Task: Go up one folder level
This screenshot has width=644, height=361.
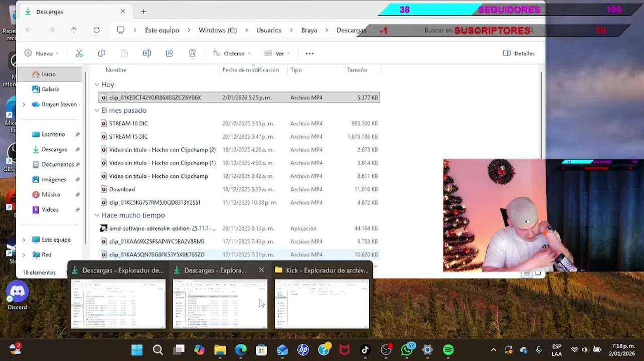Action: point(74,30)
